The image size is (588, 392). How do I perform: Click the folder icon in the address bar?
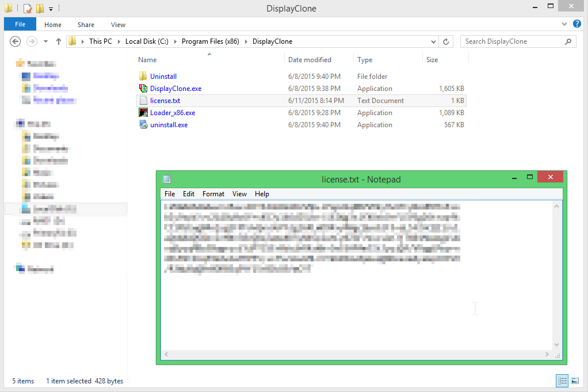(x=72, y=41)
